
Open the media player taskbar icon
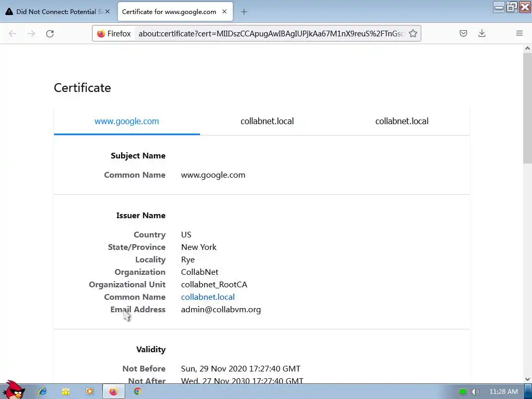tap(89, 391)
